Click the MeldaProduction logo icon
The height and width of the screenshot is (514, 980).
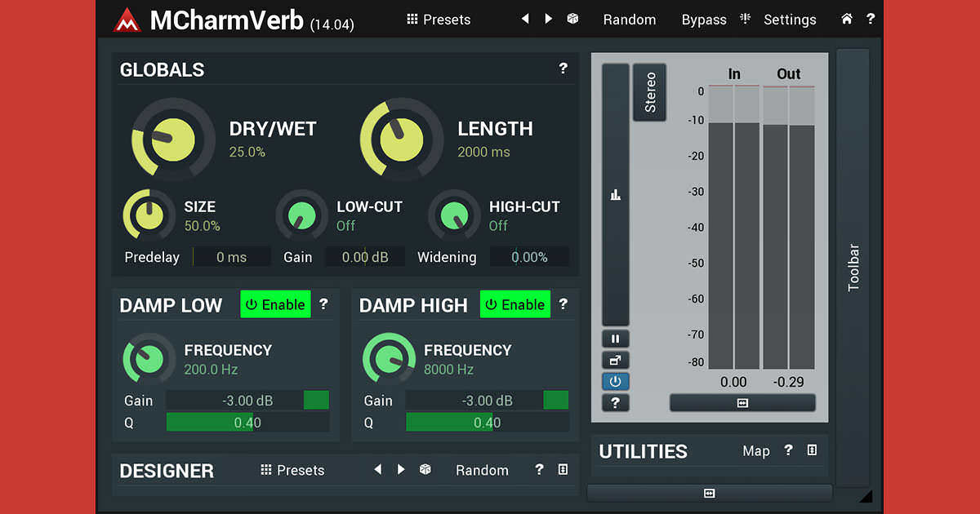click(x=127, y=20)
